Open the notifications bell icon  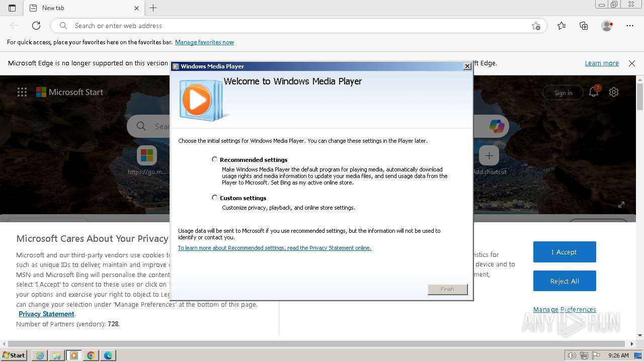(x=594, y=92)
